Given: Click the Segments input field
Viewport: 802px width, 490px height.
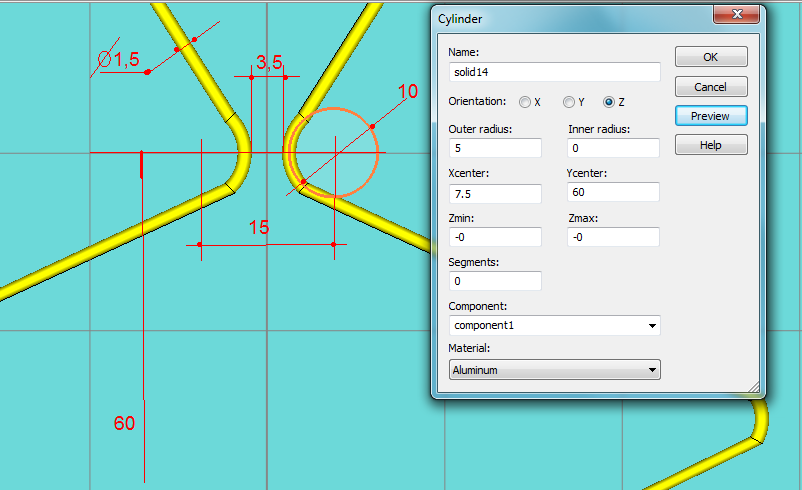Looking at the screenshot, I should 496,281.
